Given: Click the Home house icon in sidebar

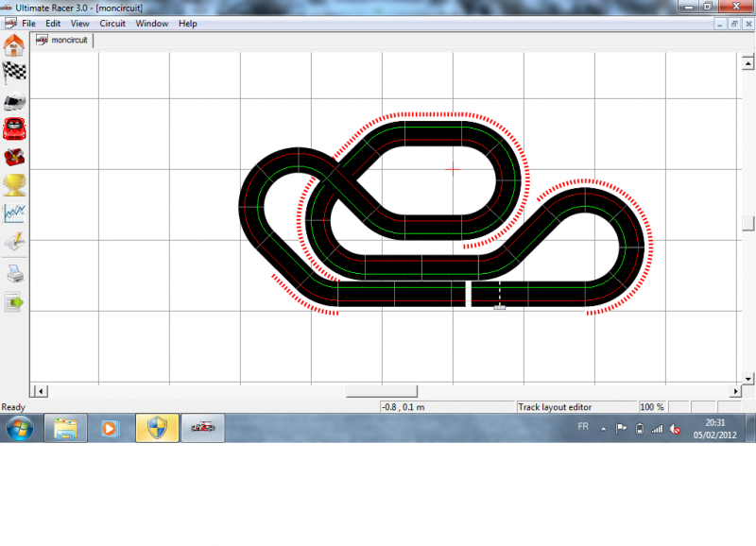Looking at the screenshot, I should pos(14,45).
